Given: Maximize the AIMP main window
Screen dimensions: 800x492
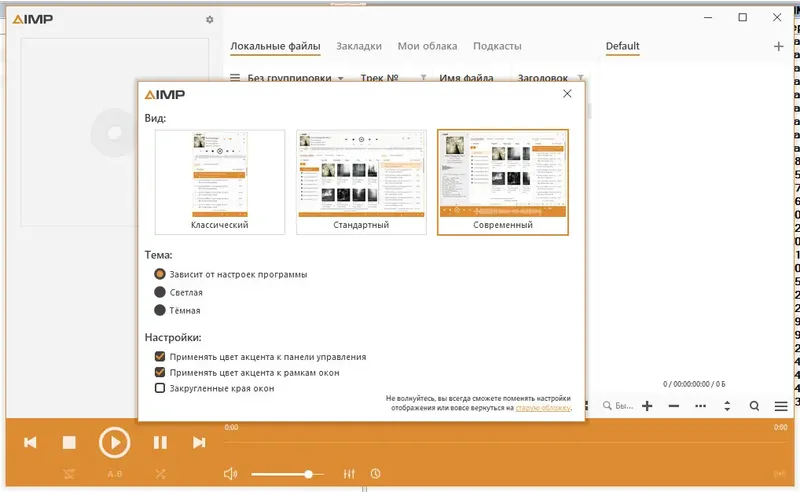Looking at the screenshot, I should coord(743,17).
